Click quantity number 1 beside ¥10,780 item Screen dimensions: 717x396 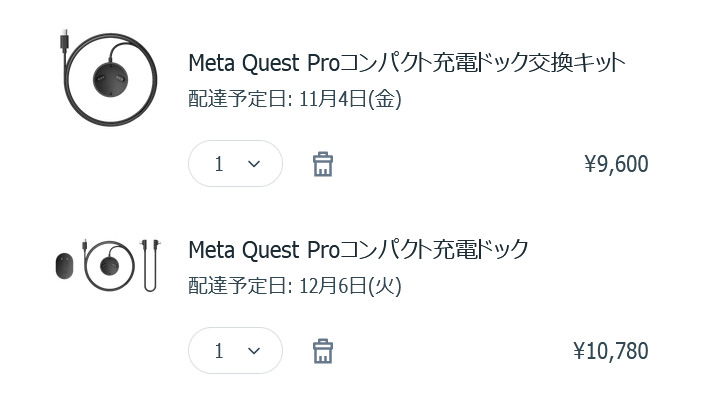219,351
